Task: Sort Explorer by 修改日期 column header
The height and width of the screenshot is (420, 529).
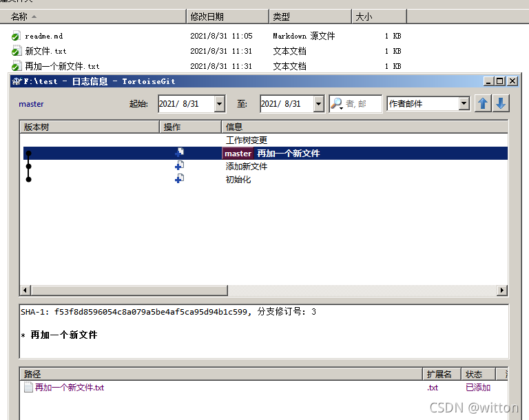Action: tap(228, 17)
